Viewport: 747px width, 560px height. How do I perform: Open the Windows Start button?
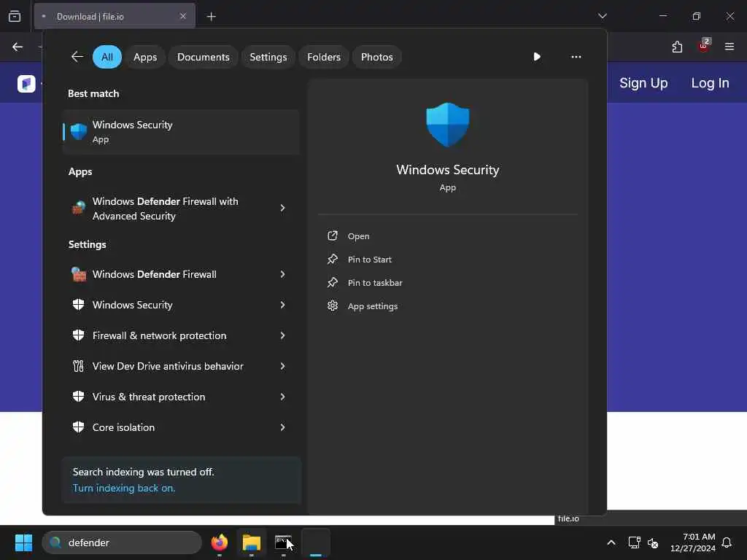[23, 542]
